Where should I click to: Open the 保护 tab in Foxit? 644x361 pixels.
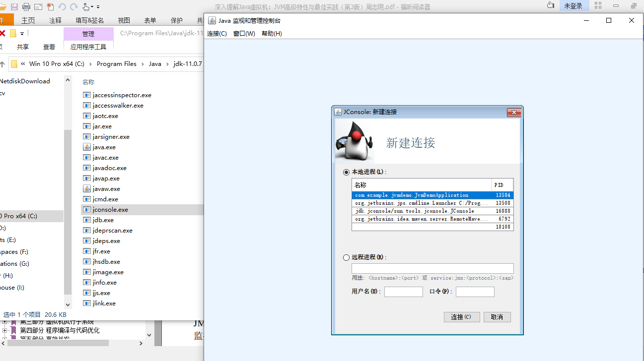pos(177,20)
